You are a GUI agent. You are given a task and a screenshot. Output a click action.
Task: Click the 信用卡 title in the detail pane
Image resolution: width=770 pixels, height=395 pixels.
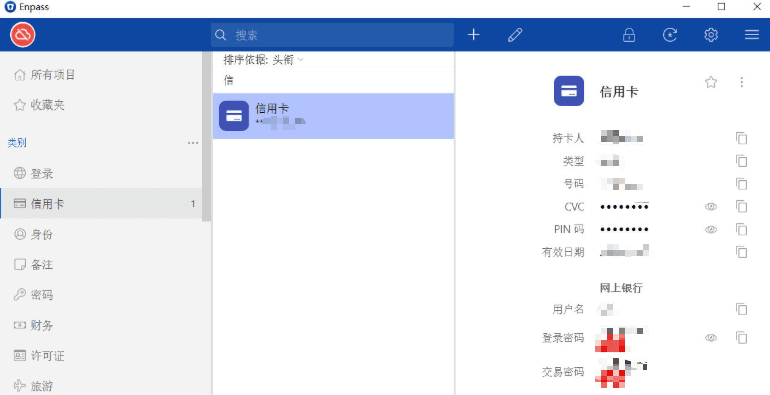619,92
